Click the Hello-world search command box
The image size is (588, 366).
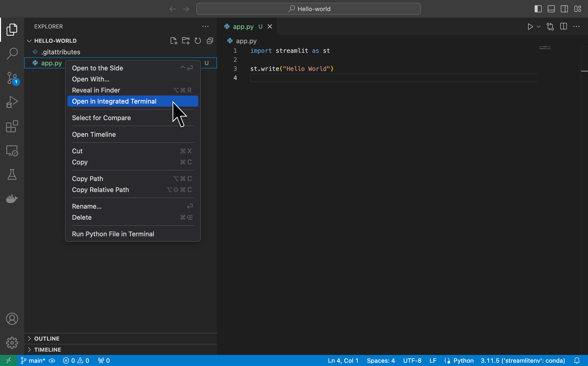point(308,9)
